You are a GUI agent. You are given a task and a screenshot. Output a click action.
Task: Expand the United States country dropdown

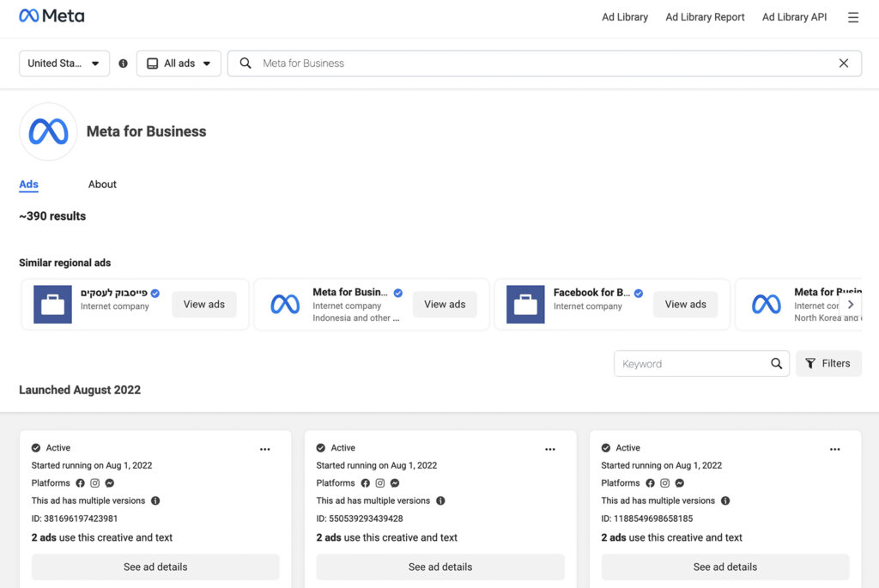[64, 64]
